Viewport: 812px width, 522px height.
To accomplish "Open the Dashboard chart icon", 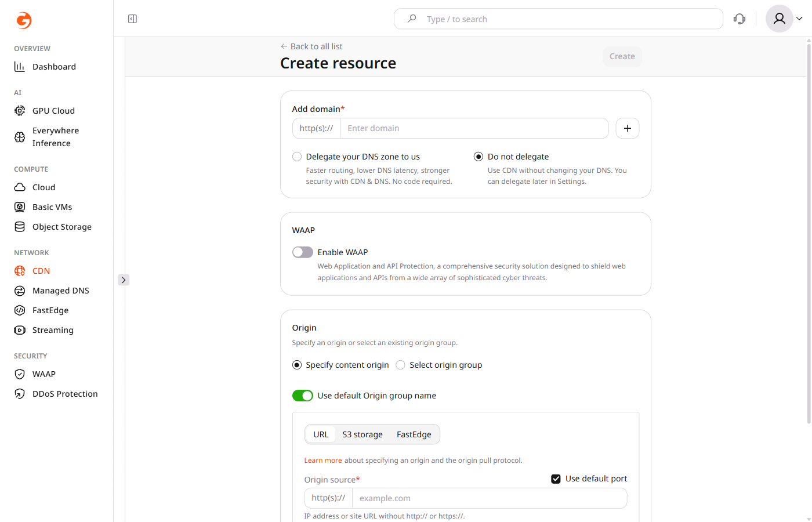I will 20,67.
